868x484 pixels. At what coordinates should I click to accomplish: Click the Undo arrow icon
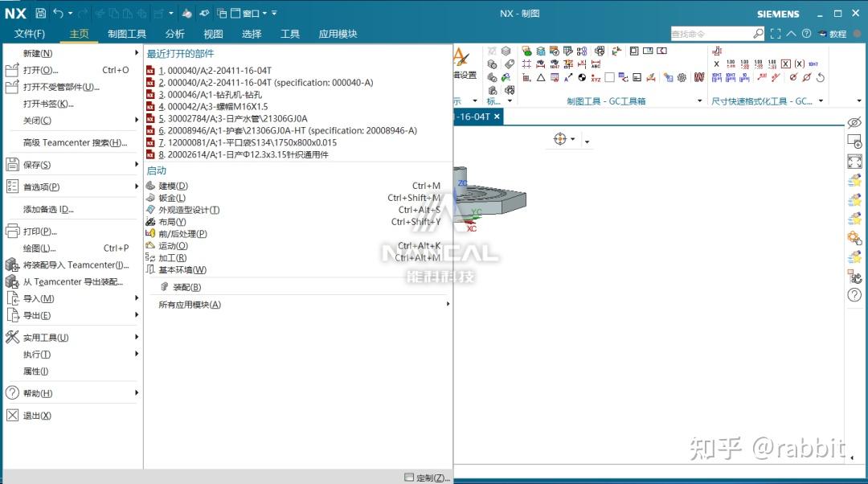(59, 11)
